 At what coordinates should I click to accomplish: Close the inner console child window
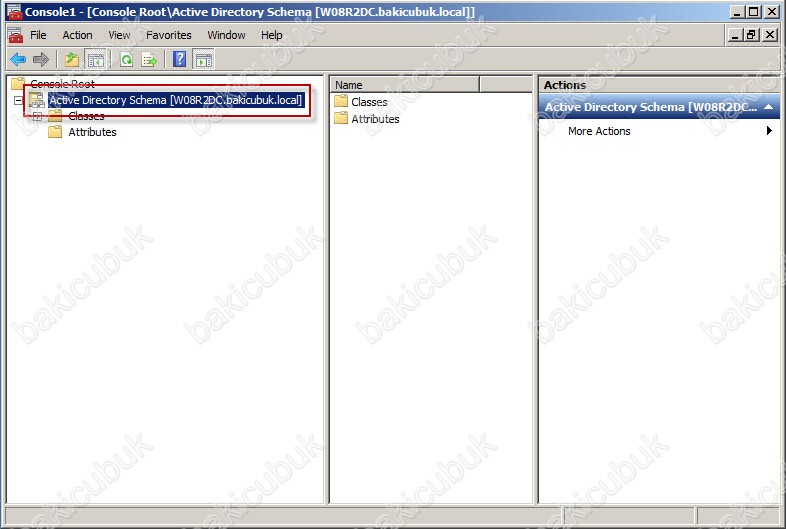coord(769,35)
